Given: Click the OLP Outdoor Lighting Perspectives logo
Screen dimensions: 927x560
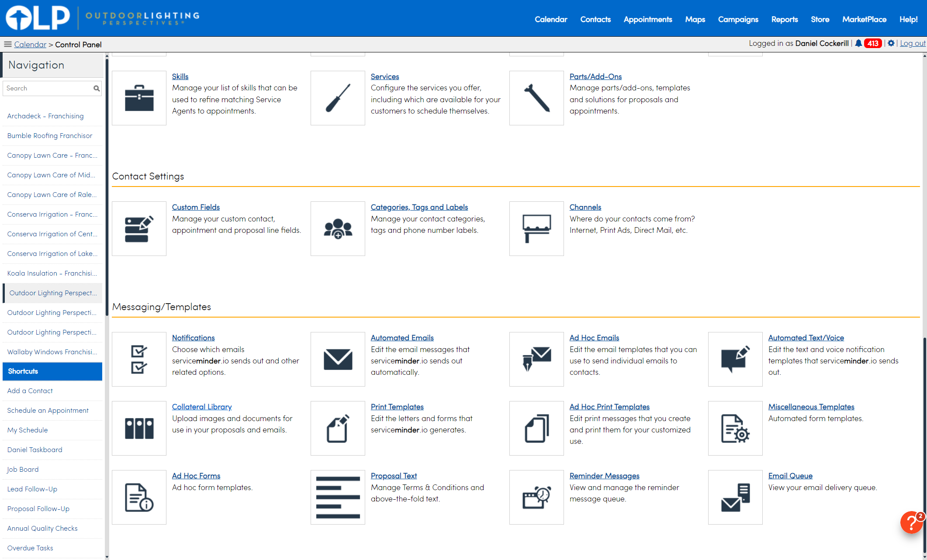Looking at the screenshot, I should pos(102,17).
